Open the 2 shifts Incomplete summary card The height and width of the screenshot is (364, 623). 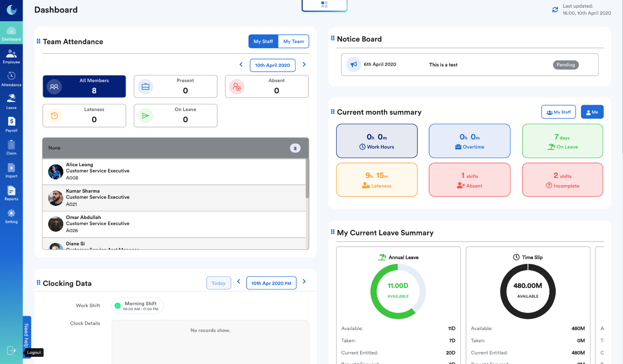point(562,180)
